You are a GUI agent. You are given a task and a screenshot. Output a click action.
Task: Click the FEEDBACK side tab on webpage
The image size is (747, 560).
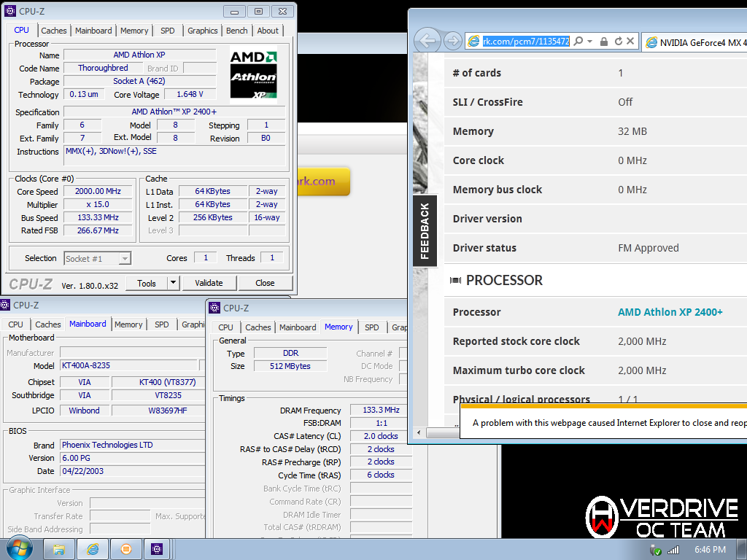point(425,231)
